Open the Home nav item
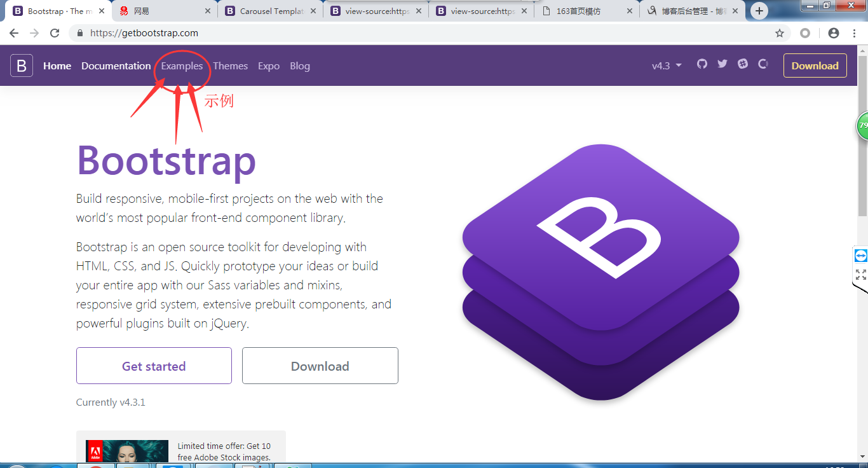Image resolution: width=868 pixels, height=468 pixels. (57, 65)
